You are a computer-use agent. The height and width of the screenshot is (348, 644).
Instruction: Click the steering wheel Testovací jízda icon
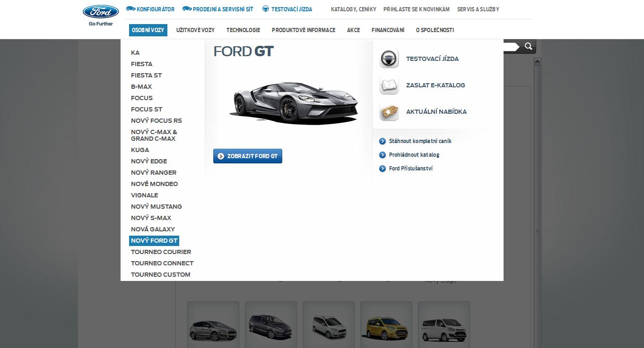coord(389,59)
